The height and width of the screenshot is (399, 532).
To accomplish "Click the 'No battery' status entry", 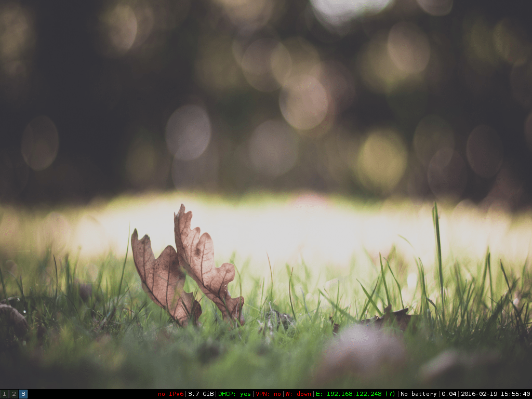I will [x=419, y=394].
